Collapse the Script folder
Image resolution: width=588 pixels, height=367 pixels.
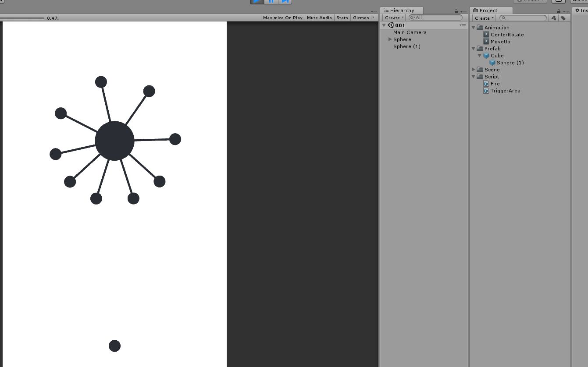[x=474, y=77]
